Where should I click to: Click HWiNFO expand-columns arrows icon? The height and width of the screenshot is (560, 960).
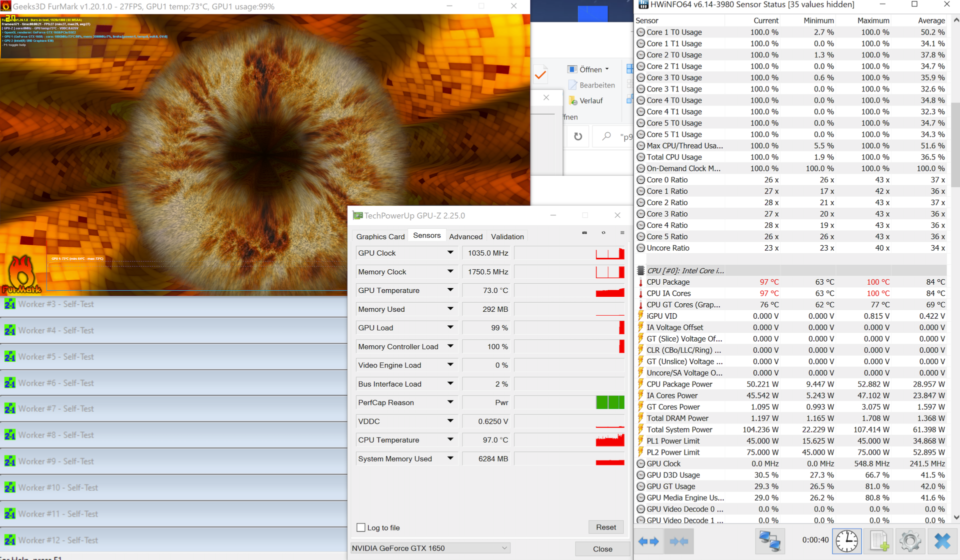(x=648, y=542)
